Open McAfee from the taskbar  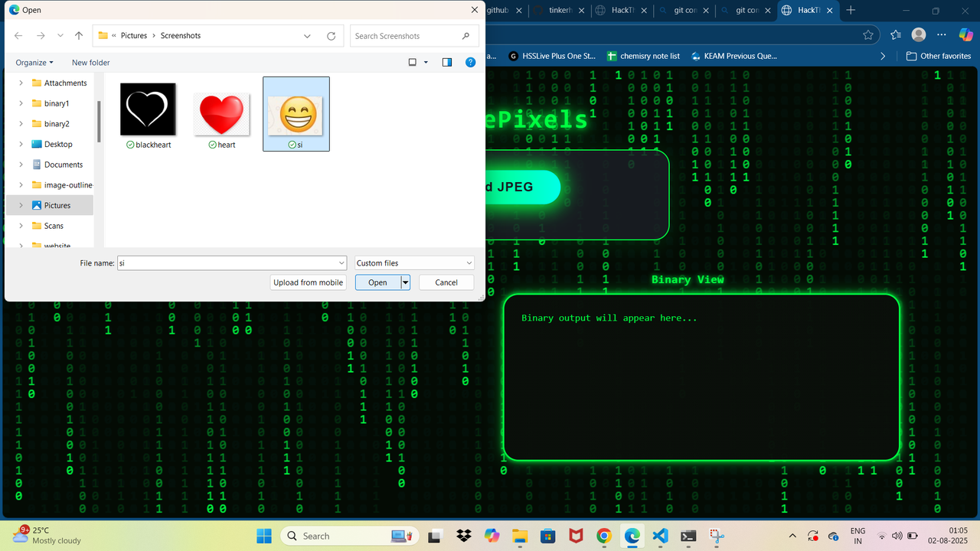point(575,536)
